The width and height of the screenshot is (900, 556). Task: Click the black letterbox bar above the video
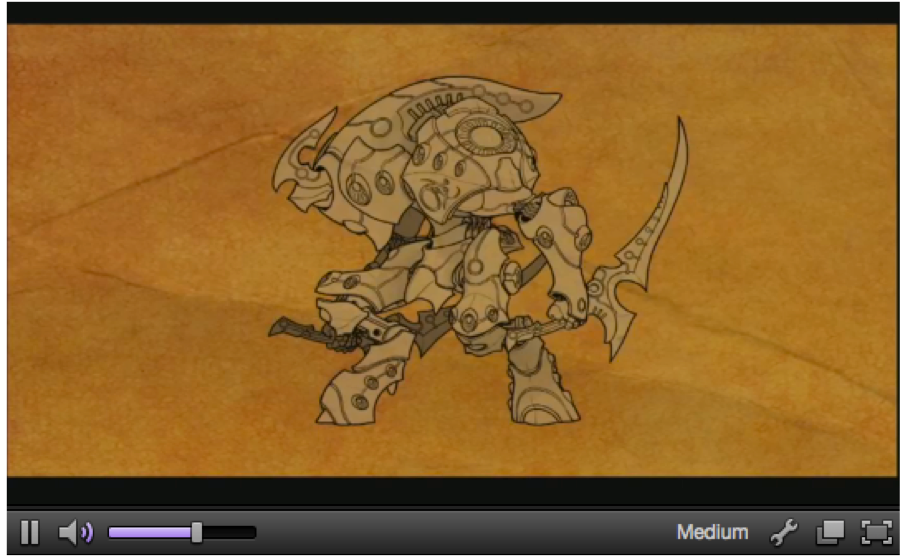[450, 12]
